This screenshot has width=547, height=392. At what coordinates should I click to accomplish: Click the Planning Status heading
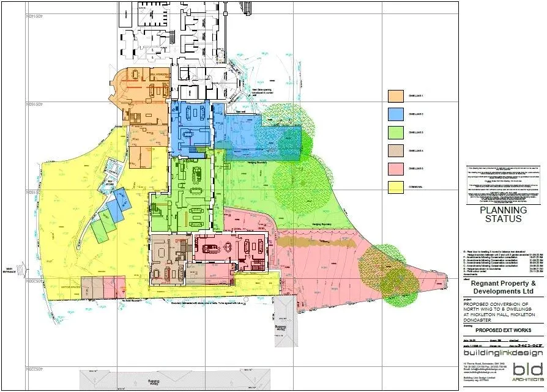[504, 213]
